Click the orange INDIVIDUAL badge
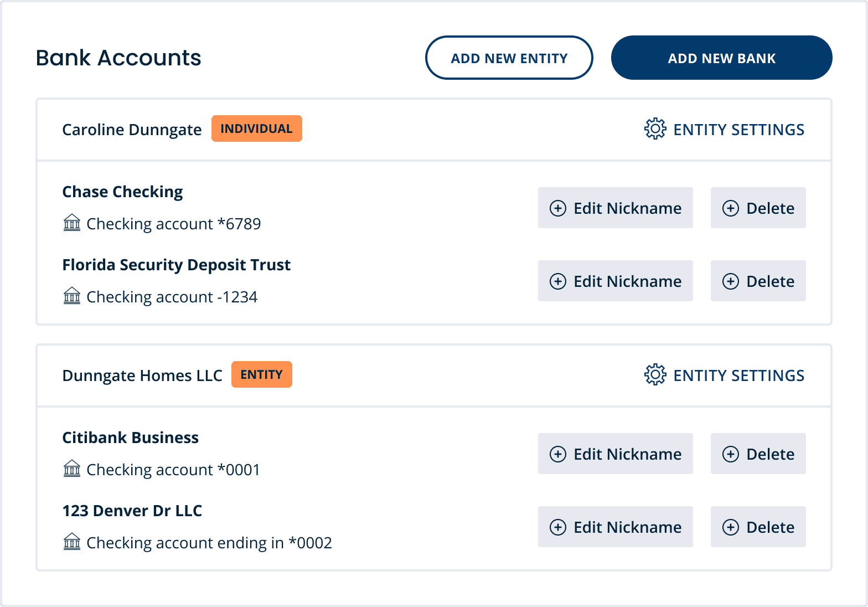Viewport: 868px width, 607px height. [x=257, y=128]
